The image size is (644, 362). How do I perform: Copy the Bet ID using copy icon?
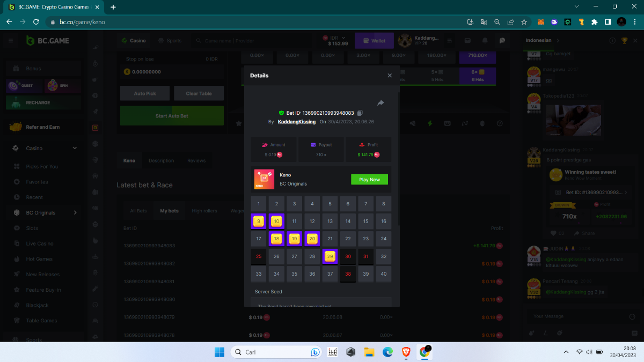click(360, 113)
